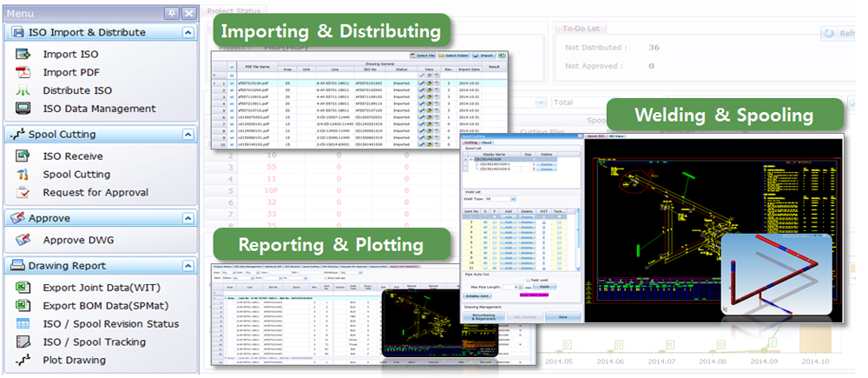Collapse the ISO Import & Distribute section
The height and width of the screenshot is (378, 868).
pyautogui.click(x=188, y=32)
